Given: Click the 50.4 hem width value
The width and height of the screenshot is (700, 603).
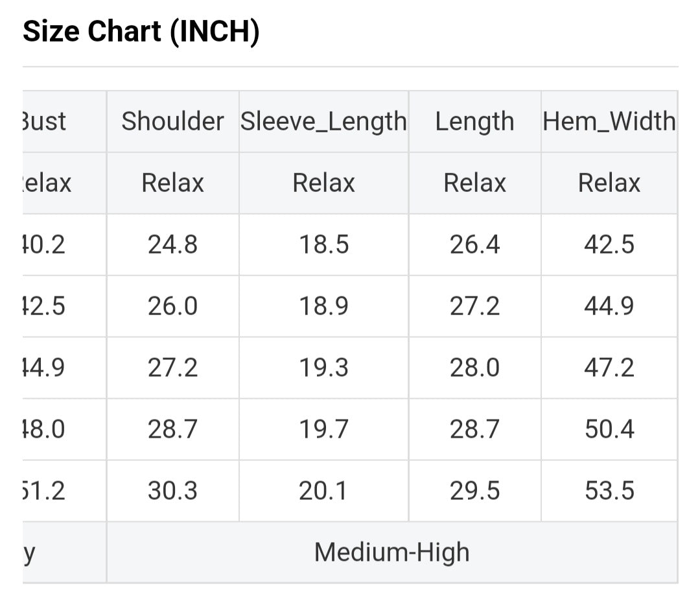Looking at the screenshot, I should pos(609,429).
